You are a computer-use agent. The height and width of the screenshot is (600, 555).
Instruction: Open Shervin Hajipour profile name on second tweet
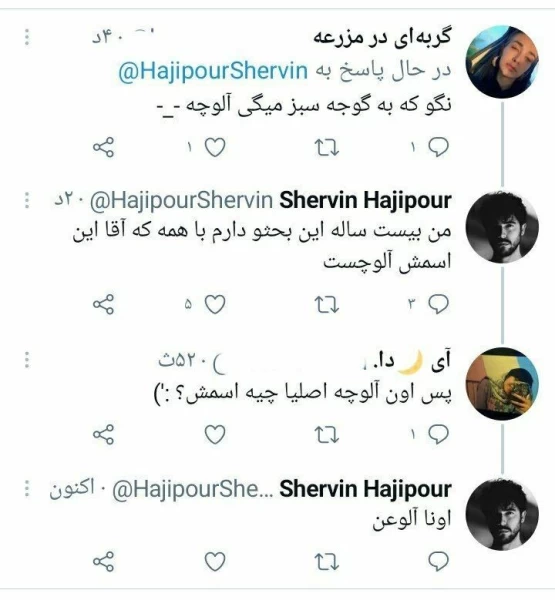365,200
